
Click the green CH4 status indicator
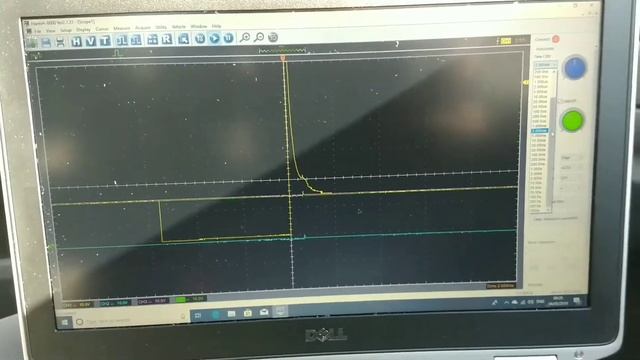(x=190, y=300)
